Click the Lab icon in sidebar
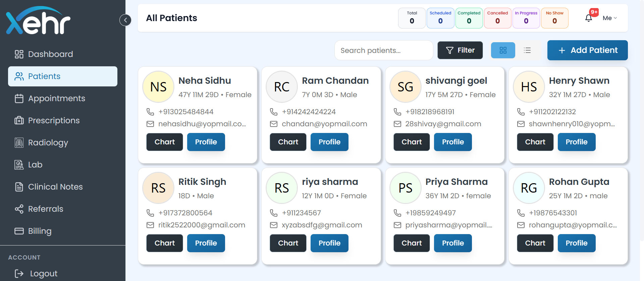This screenshot has width=644, height=281. pos(19,165)
